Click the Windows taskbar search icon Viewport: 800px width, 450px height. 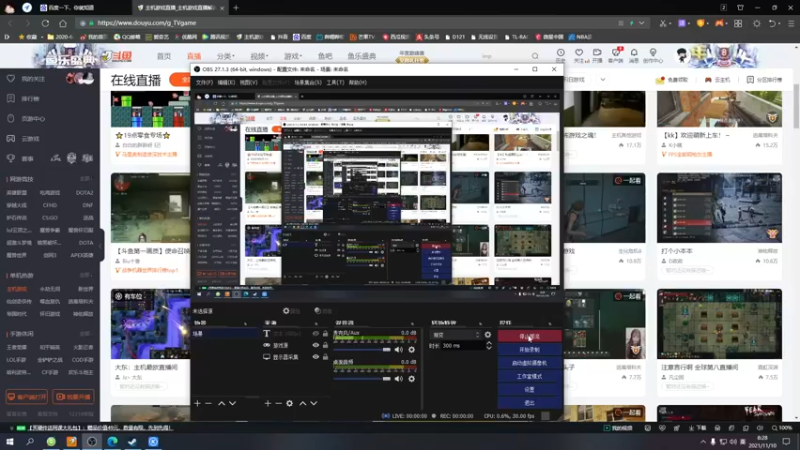30,441
